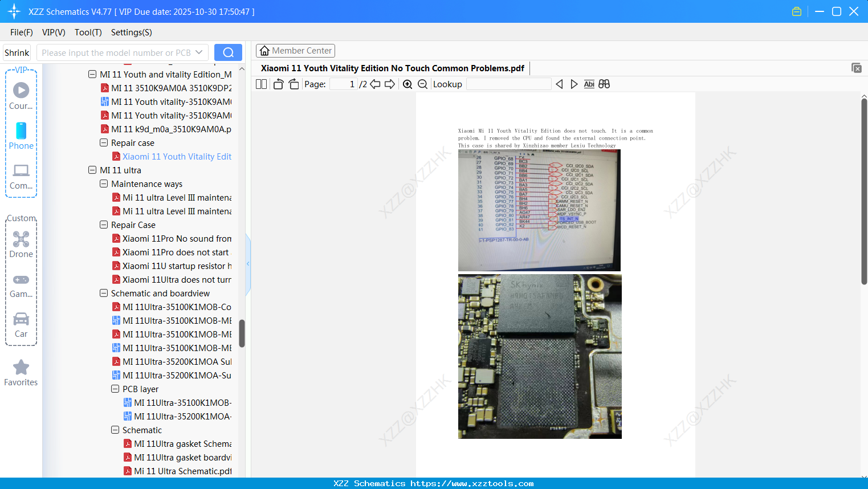
Task: Open Favorites with the star icon
Action: tap(21, 373)
